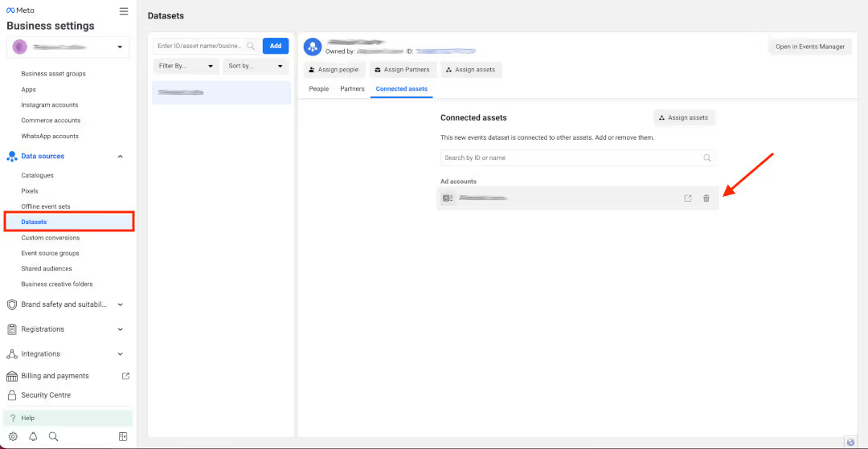The image size is (868, 449).
Task: Click the Assign Partners button
Action: pyautogui.click(x=403, y=70)
